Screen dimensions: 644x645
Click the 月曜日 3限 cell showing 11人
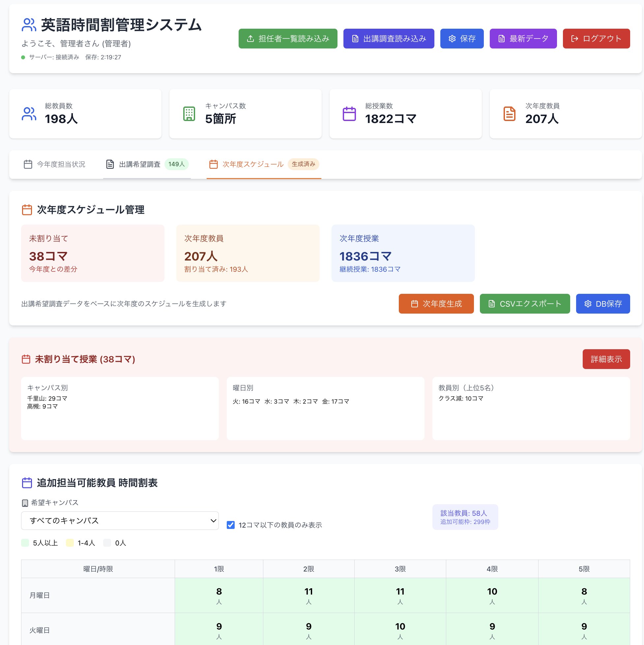tap(400, 595)
